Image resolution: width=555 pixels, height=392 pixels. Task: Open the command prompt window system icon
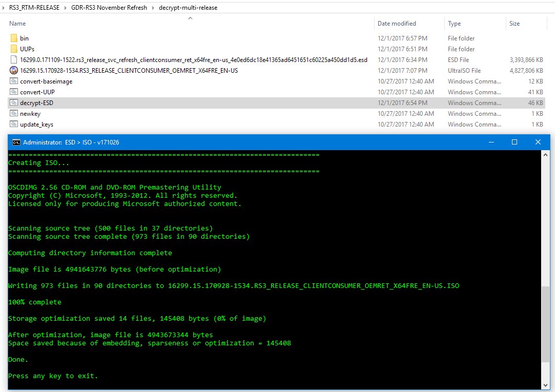pyautogui.click(x=16, y=142)
